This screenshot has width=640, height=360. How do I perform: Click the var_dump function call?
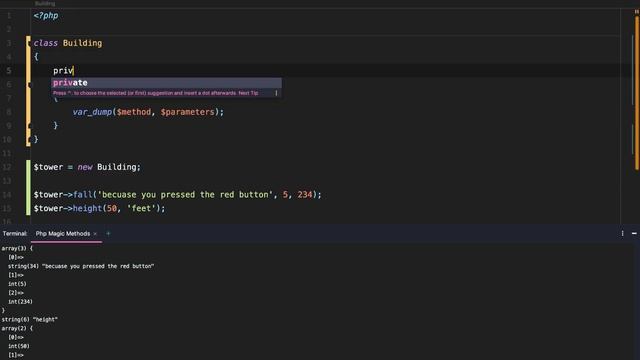tap(92, 112)
